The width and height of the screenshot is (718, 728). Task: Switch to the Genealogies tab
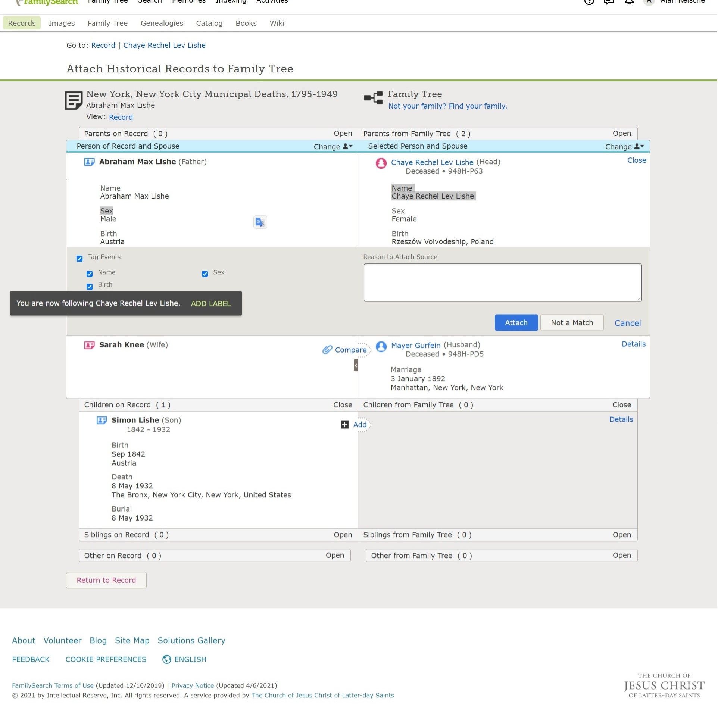(162, 23)
